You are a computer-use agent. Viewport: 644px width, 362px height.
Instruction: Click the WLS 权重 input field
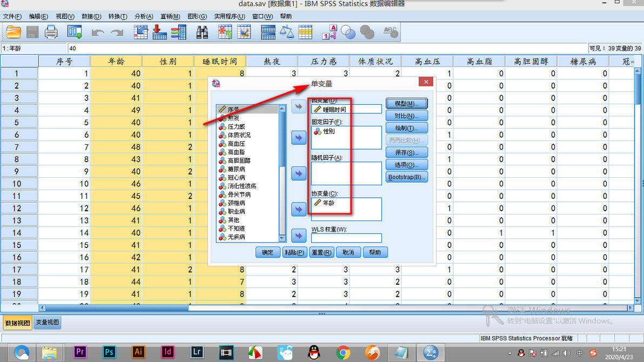(x=346, y=238)
